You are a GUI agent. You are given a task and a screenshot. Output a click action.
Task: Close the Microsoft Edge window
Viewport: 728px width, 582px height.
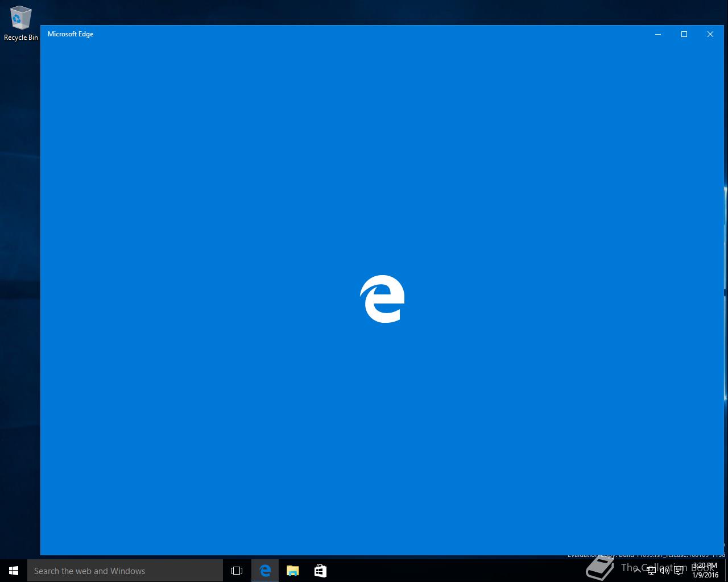click(x=710, y=34)
